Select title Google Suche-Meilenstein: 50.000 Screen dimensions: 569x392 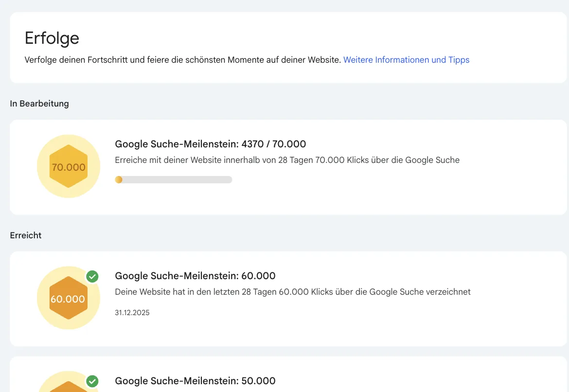click(195, 381)
